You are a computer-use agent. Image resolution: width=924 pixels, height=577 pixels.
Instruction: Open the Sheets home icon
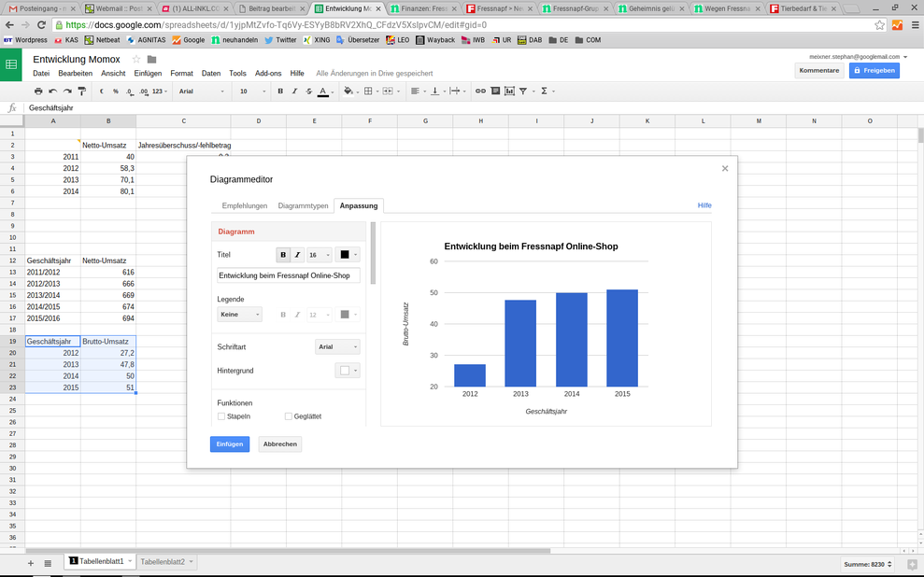[x=11, y=64]
